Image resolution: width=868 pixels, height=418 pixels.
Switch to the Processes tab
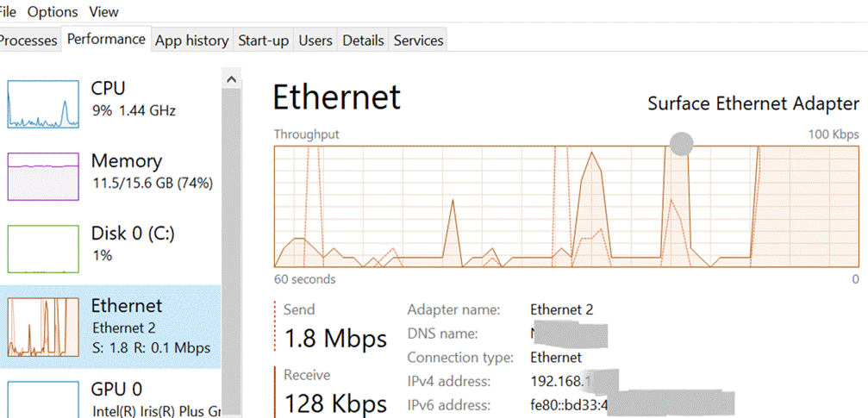point(28,41)
